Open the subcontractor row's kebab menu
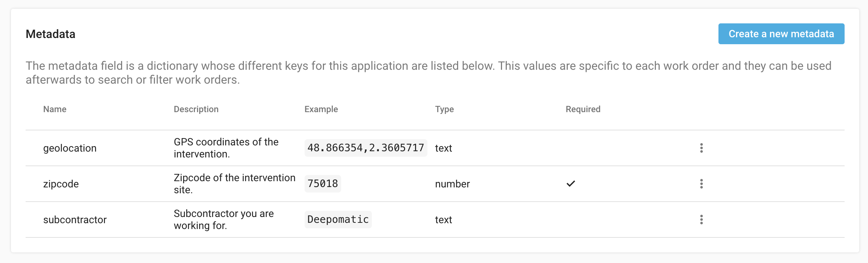This screenshot has width=868, height=263. pos(701,220)
